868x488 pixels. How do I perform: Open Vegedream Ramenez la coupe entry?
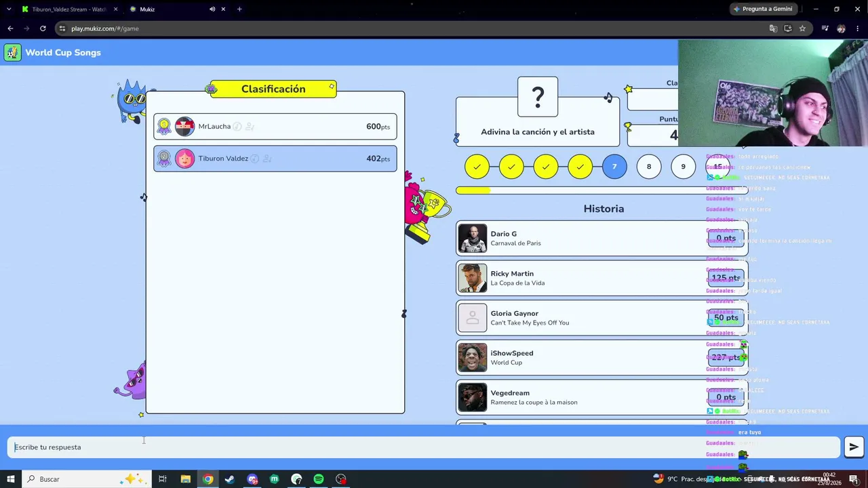pos(602,398)
